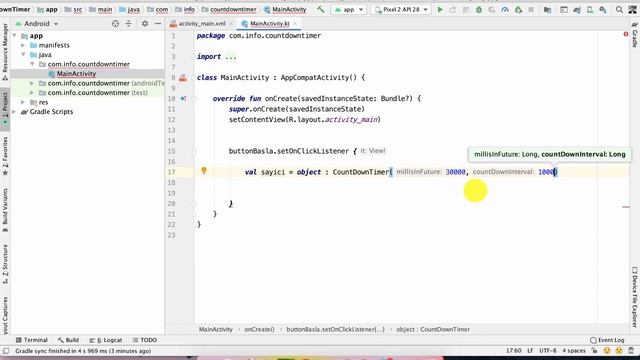The image size is (640, 360).
Task: Click the Search Everywhere magnifier icon
Action: tap(619, 9)
